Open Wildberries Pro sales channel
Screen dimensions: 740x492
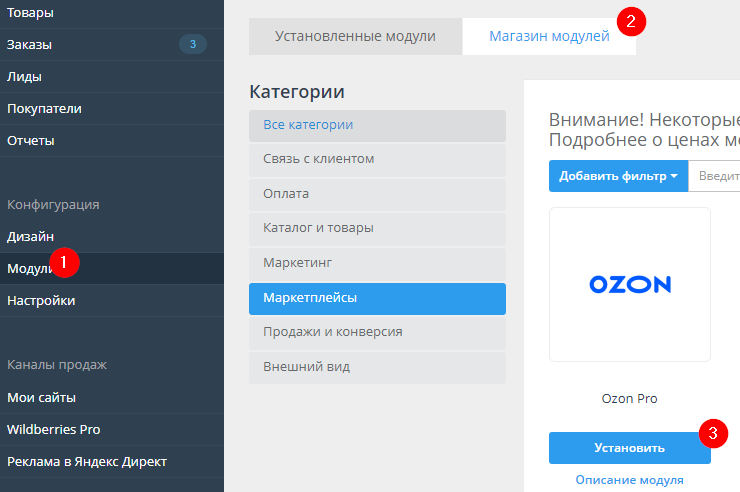tap(111, 430)
